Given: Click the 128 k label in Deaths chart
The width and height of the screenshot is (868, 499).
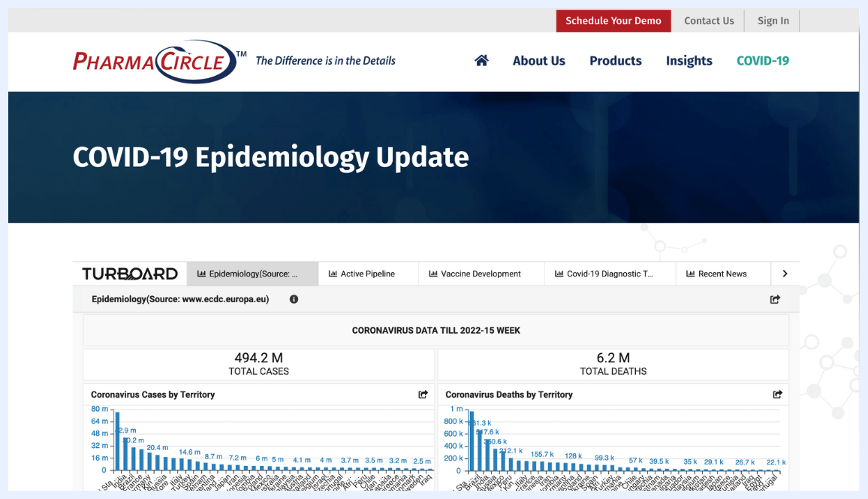Looking at the screenshot, I should coord(574,456).
